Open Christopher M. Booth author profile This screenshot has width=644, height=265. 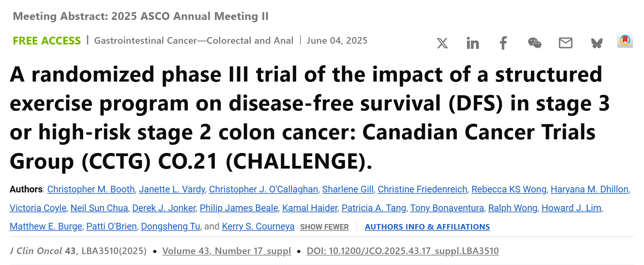91,189
